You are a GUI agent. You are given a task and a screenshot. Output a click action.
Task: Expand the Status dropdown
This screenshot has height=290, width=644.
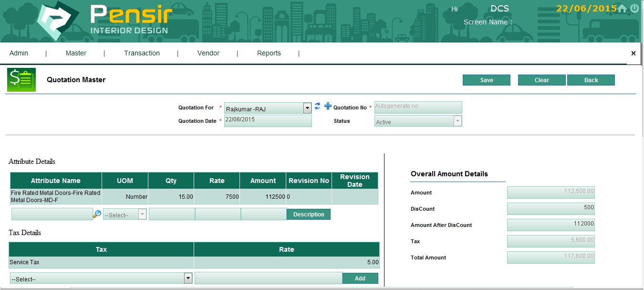click(457, 121)
